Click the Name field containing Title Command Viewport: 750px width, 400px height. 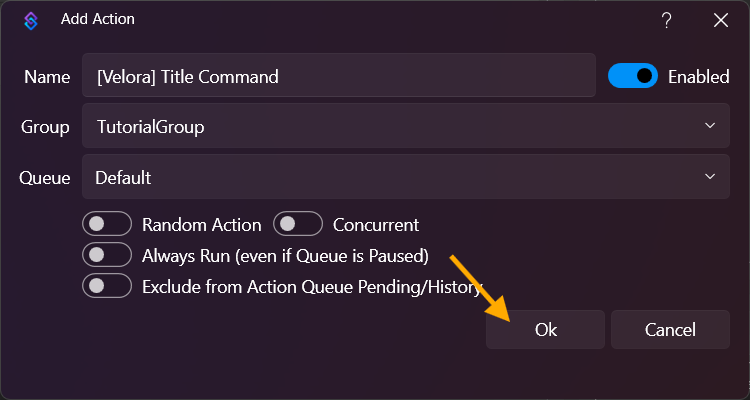click(x=339, y=76)
